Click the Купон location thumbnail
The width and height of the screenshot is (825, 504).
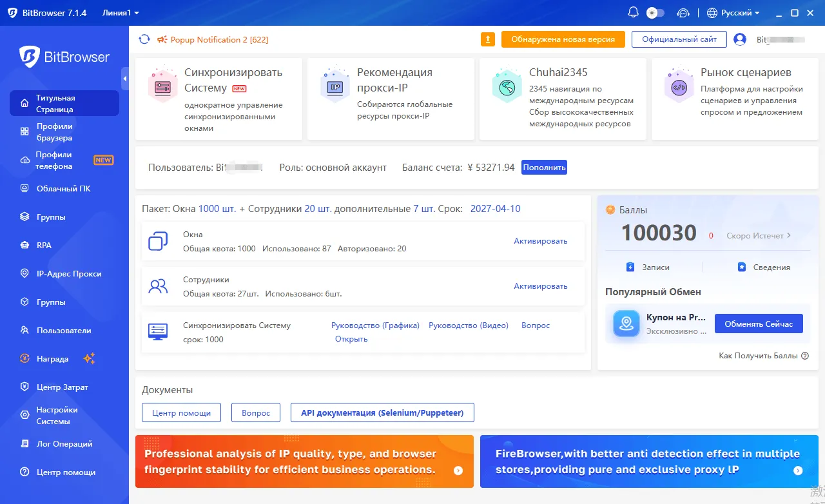(625, 324)
